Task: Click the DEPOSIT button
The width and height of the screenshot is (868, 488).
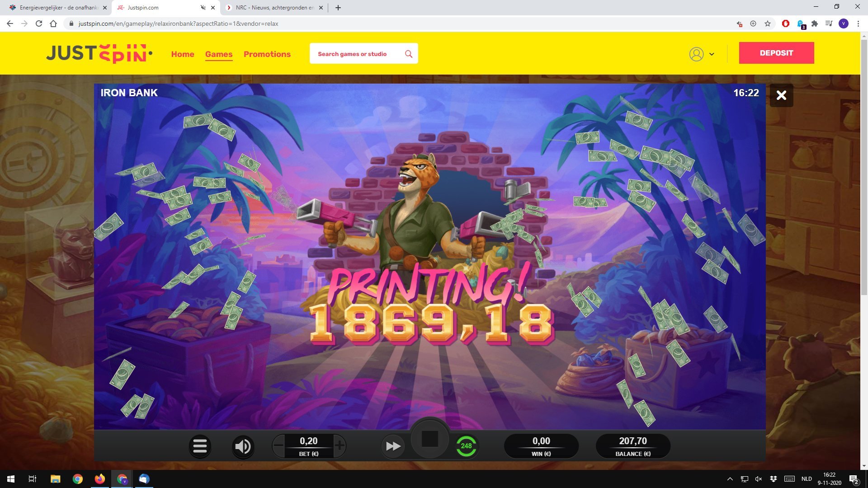Action: 776,53
